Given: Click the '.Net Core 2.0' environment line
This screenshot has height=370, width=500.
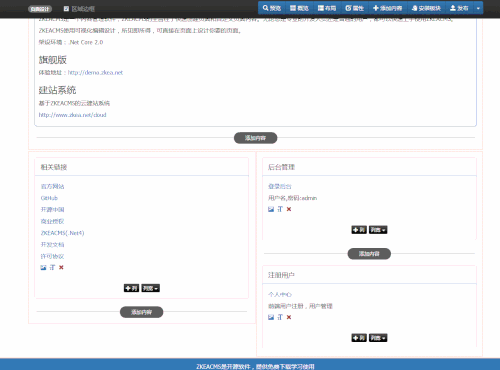Looking at the screenshot, I should coord(71,42).
